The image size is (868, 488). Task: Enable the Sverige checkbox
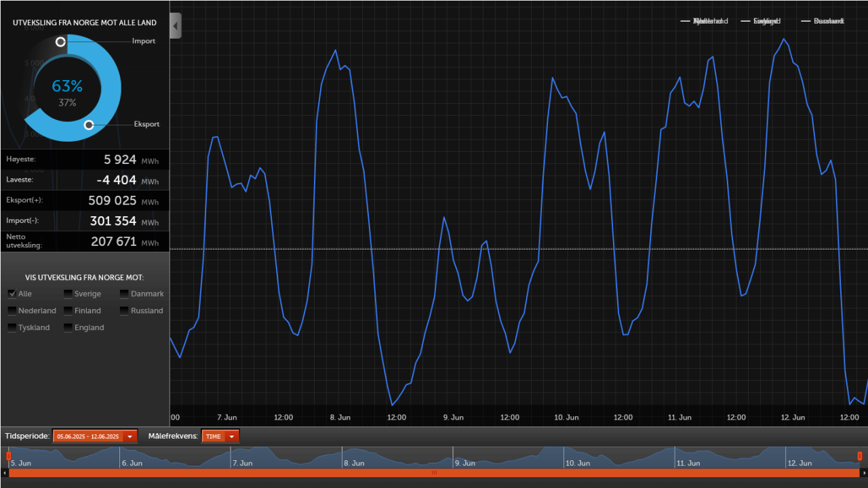(68, 293)
